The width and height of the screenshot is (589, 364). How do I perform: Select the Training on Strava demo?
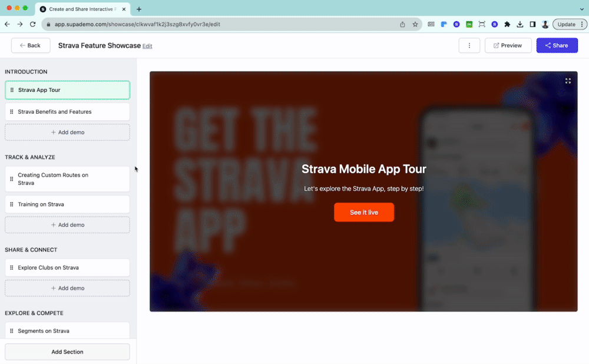pyautogui.click(x=67, y=204)
